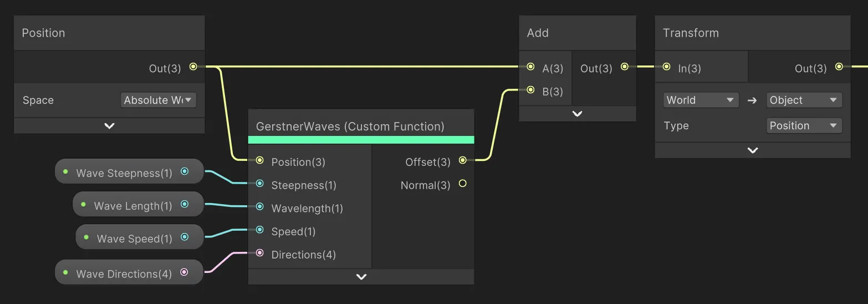Click the green dot on Wave Speed property
The width and height of the screenshot is (868, 304).
click(86, 237)
